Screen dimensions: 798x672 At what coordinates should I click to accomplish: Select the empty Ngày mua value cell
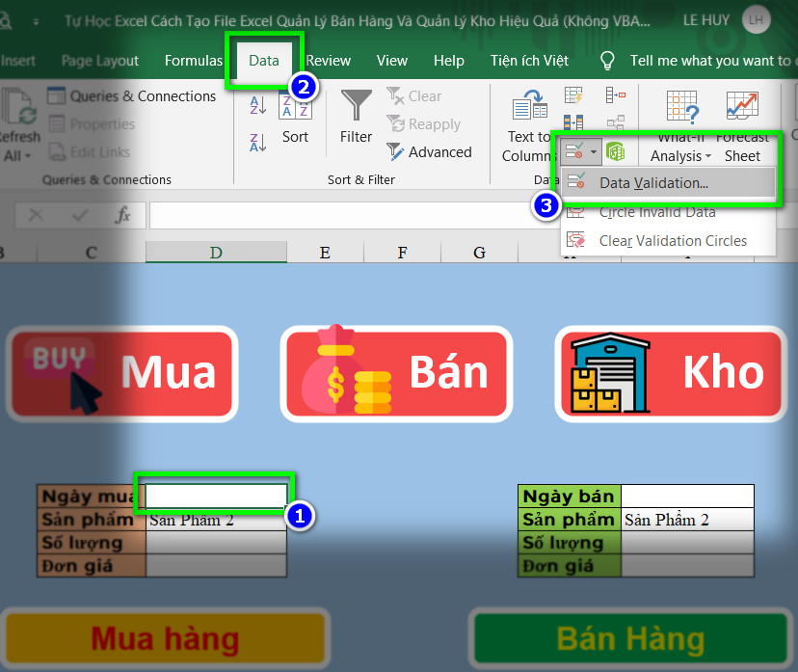pos(216,496)
